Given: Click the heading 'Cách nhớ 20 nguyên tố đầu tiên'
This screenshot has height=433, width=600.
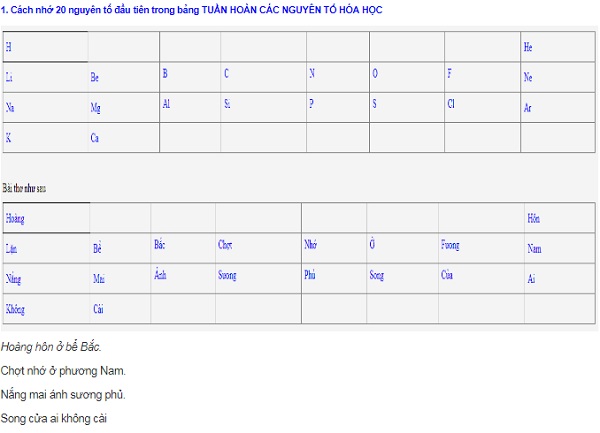Looking at the screenshot, I should pos(190,9).
